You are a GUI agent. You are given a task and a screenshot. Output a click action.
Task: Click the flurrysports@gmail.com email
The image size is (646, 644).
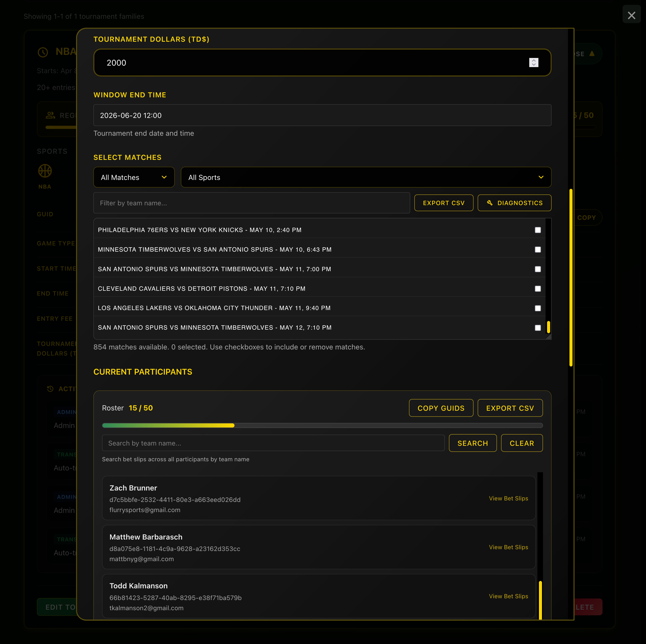click(145, 510)
